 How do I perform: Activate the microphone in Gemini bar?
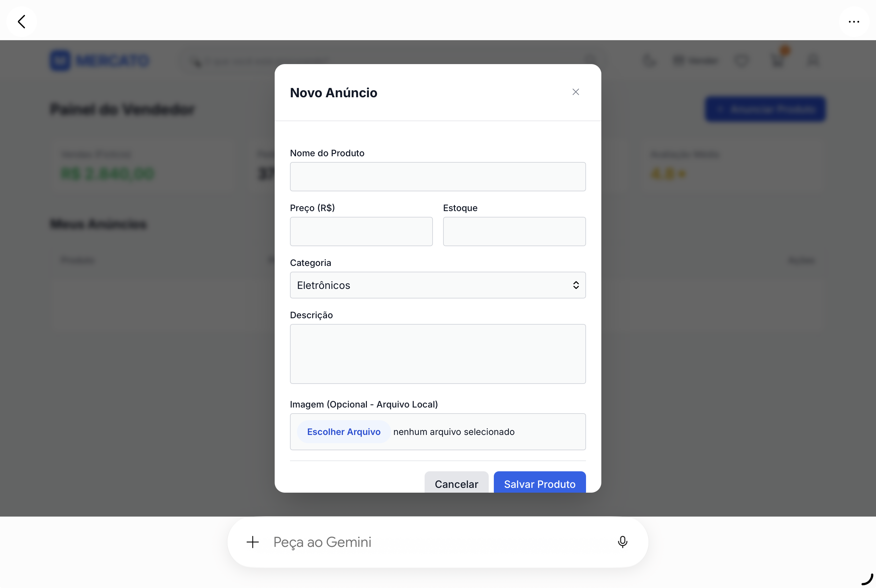622,542
